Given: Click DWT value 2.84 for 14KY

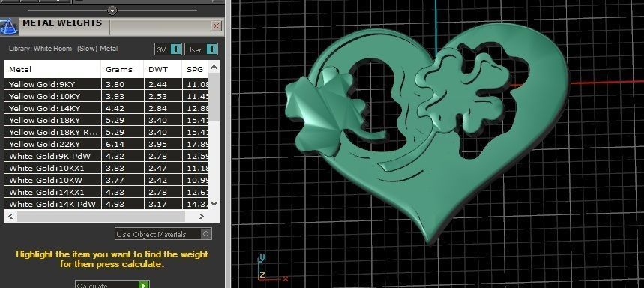Looking at the screenshot, I should [157, 108].
